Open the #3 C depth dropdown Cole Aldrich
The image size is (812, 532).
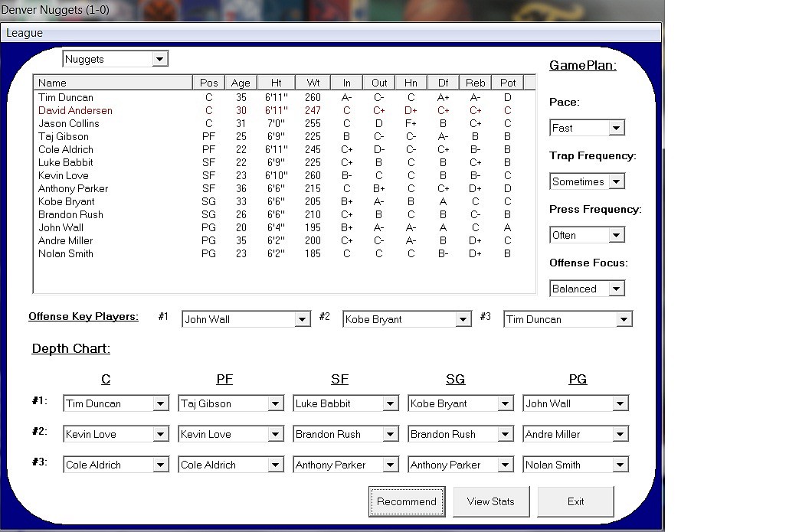pyautogui.click(x=116, y=465)
